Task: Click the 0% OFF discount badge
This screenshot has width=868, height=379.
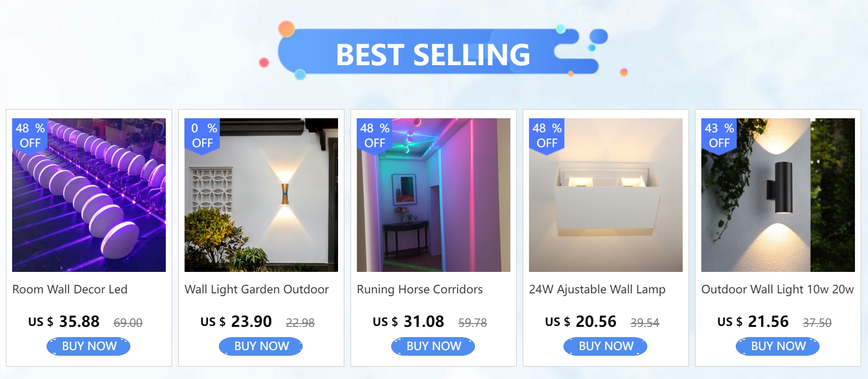Action: tap(202, 135)
